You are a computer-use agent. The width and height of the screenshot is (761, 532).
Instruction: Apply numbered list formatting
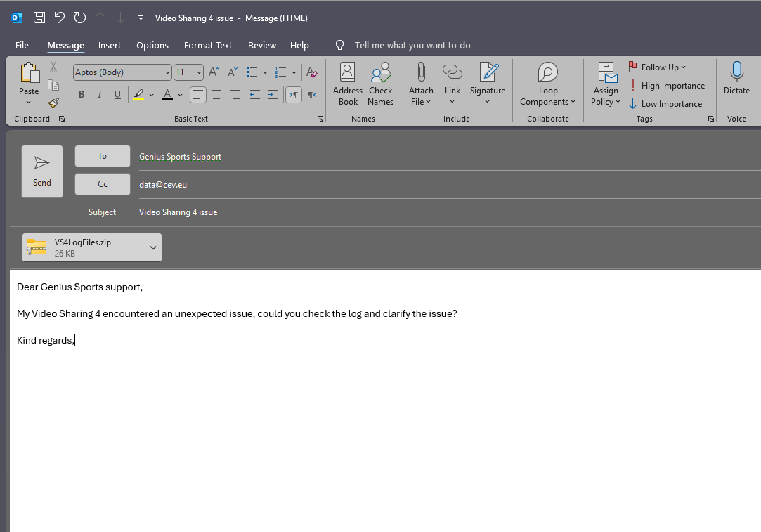coord(281,72)
